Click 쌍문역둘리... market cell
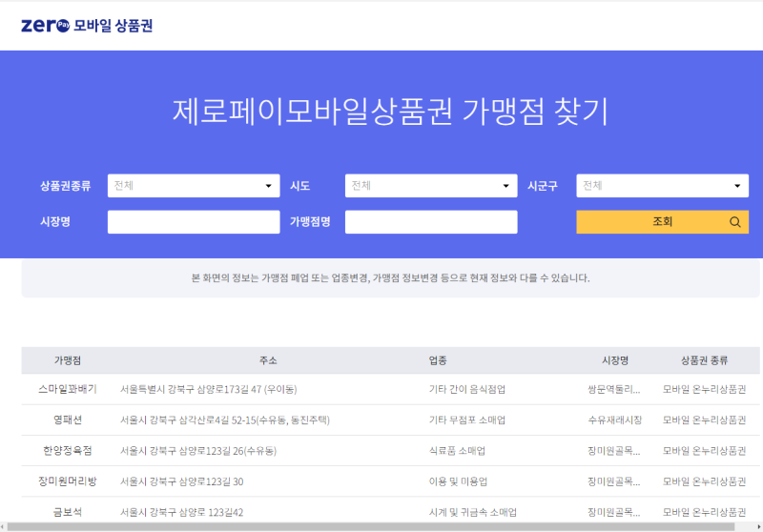763x532 pixels. [613, 389]
